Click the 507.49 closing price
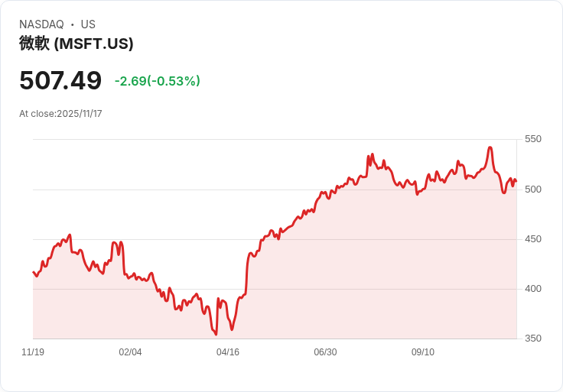The width and height of the screenshot is (563, 392). click(60, 80)
